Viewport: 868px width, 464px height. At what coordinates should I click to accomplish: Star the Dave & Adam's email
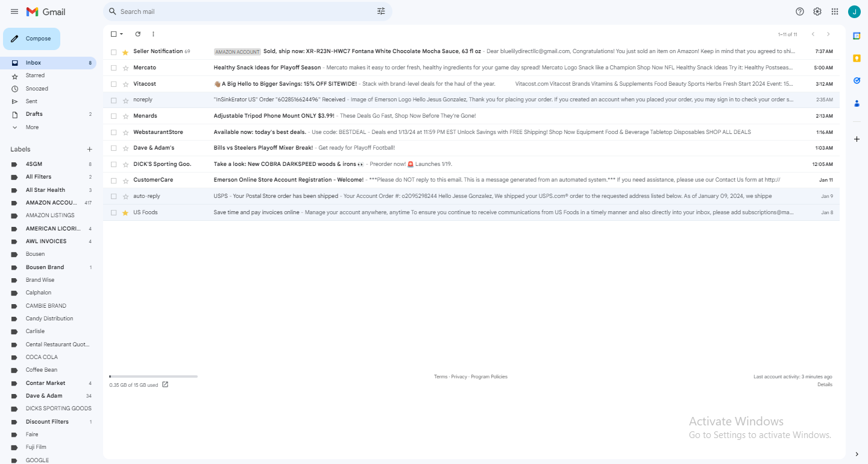125,148
